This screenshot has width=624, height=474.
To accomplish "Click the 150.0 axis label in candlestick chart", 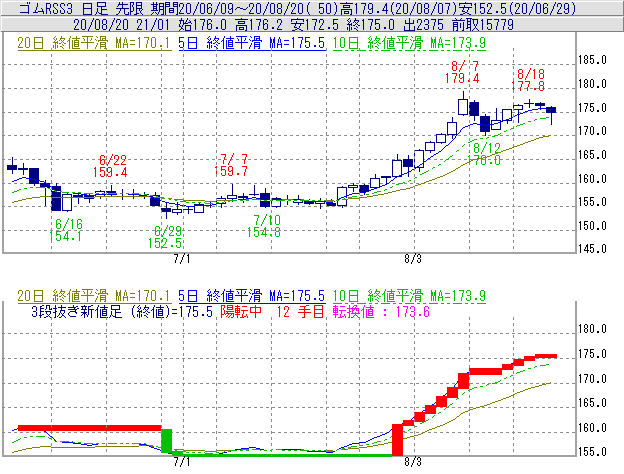I will pyautogui.click(x=592, y=226).
